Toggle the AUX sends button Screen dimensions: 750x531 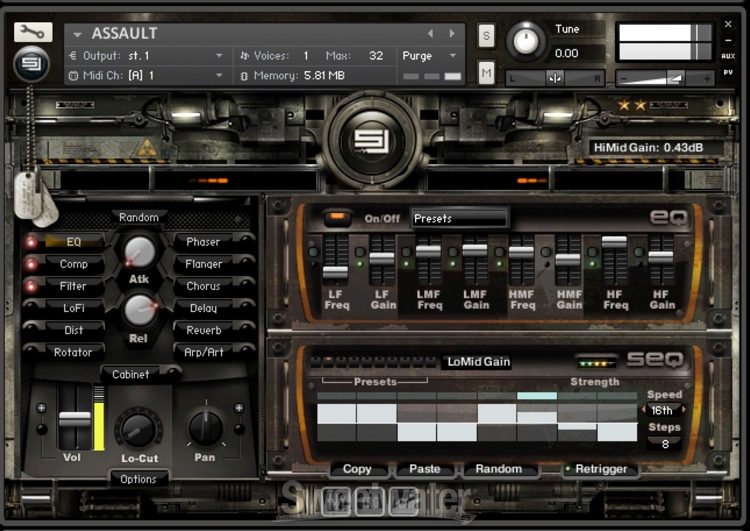click(728, 56)
